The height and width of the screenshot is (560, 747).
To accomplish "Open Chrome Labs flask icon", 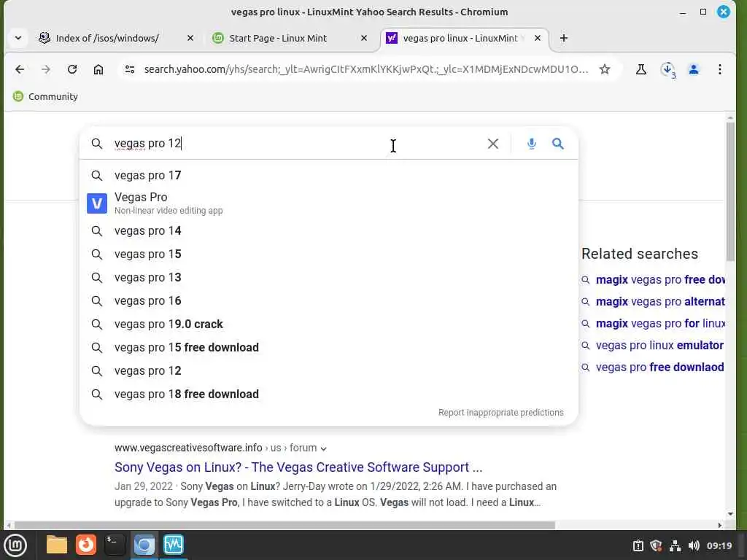I will tap(640, 69).
